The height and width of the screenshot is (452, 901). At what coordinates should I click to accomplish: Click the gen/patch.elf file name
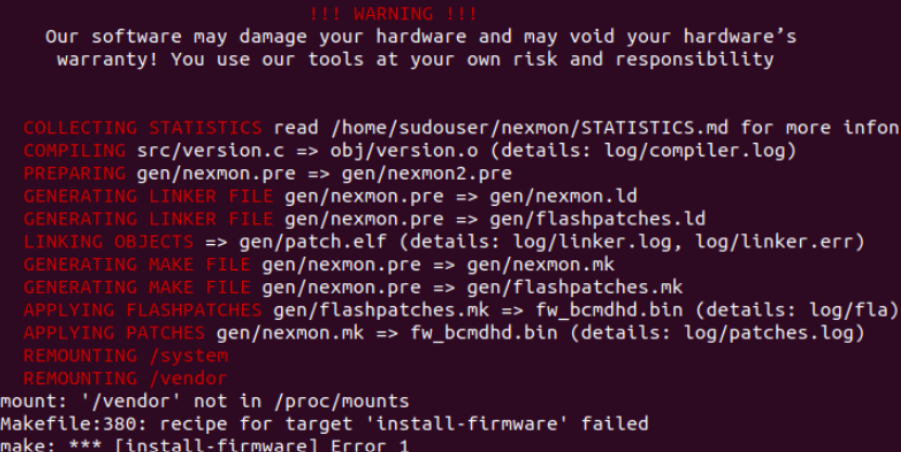[x=313, y=242]
